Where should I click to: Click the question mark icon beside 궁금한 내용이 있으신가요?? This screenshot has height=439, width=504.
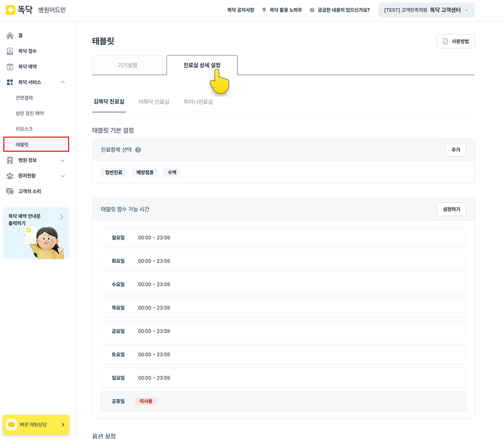[x=312, y=10]
